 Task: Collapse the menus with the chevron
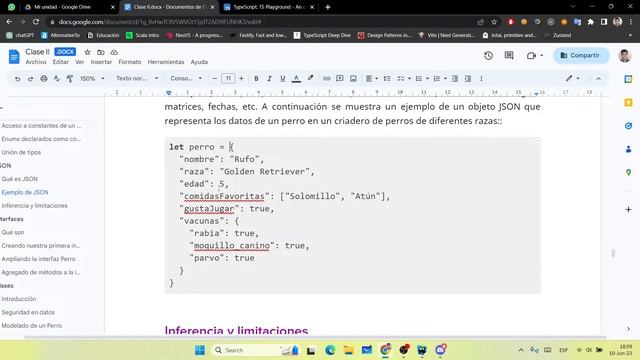point(598,78)
